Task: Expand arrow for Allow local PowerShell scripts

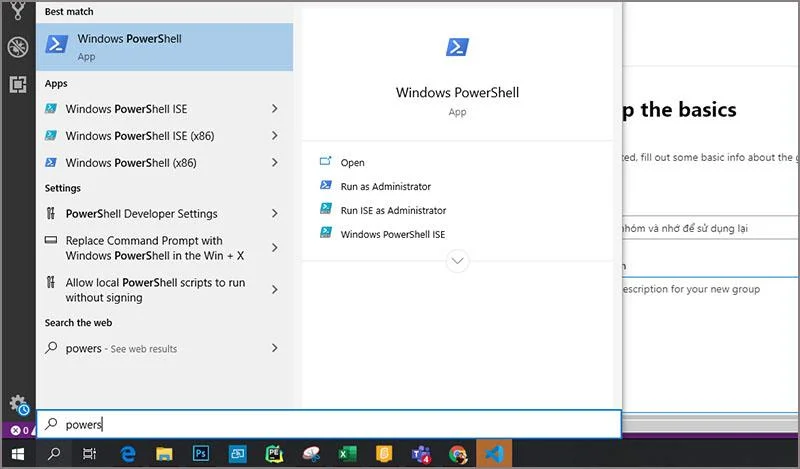Action: pyautogui.click(x=274, y=290)
